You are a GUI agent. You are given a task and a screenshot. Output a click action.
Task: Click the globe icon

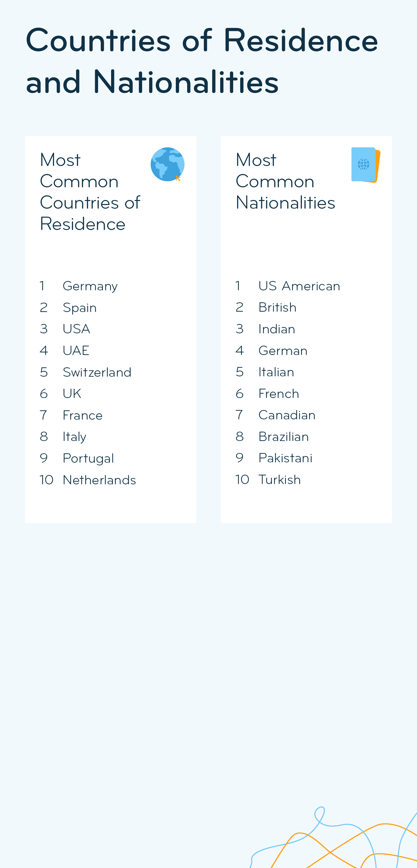(167, 164)
